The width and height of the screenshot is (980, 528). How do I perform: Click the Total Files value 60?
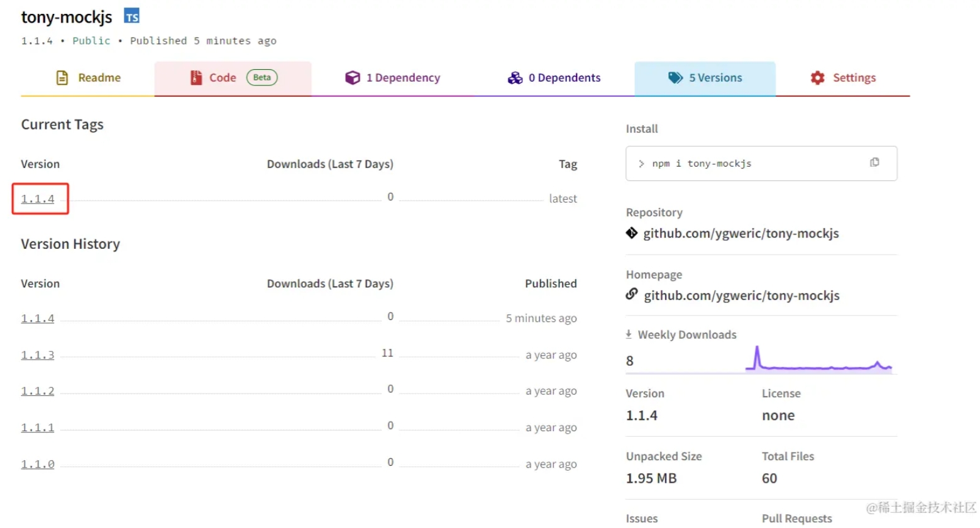pos(769,478)
